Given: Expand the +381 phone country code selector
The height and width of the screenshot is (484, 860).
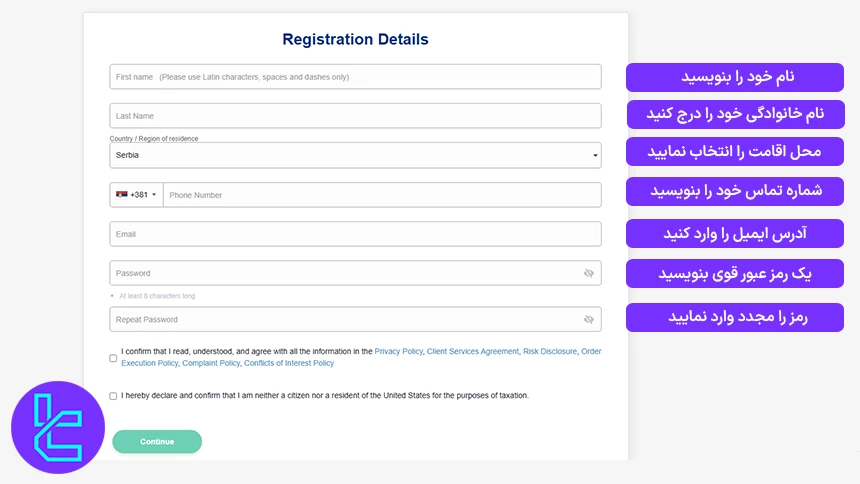Looking at the screenshot, I should [137, 195].
